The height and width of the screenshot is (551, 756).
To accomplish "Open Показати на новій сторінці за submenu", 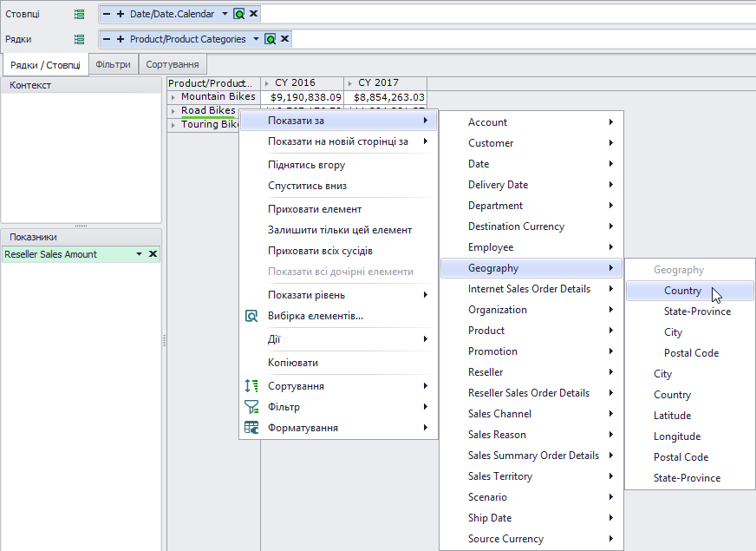I will pyautogui.click(x=338, y=141).
